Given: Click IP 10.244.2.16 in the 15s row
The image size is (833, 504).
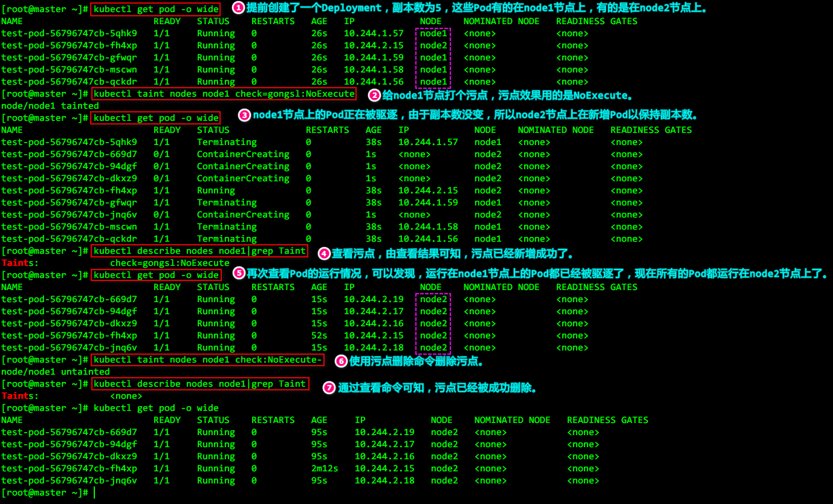Looking at the screenshot, I should coord(374,323).
